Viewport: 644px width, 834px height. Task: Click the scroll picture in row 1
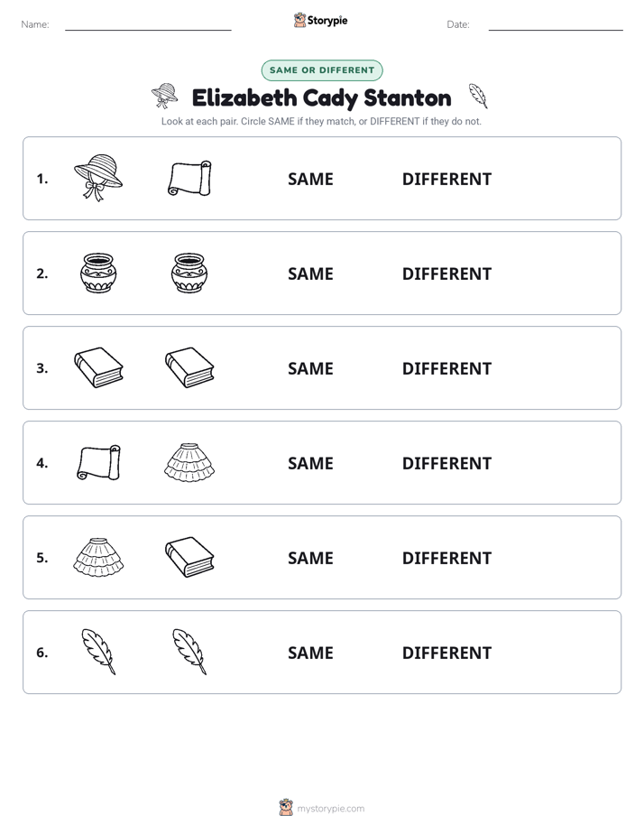(x=189, y=179)
